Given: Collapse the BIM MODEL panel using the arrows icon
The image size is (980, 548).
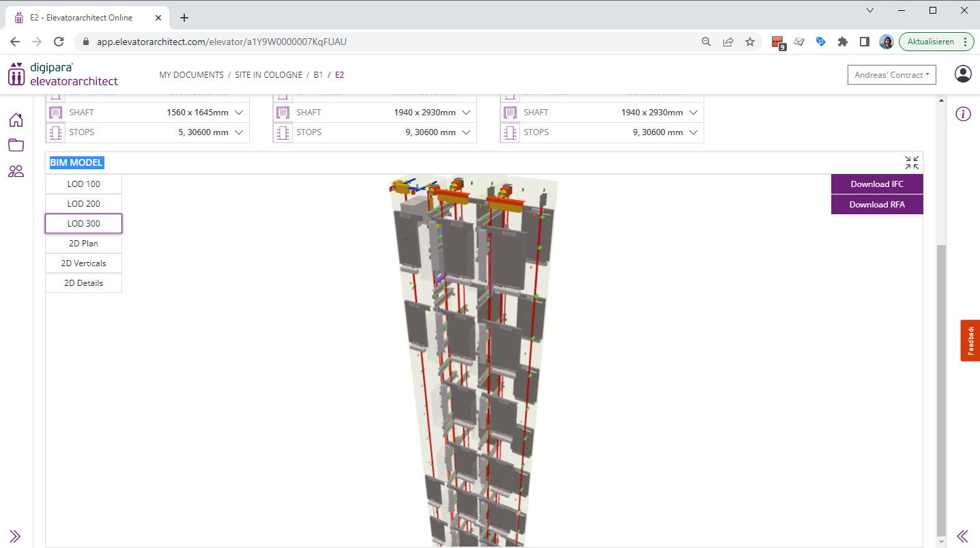Looking at the screenshot, I should (912, 162).
